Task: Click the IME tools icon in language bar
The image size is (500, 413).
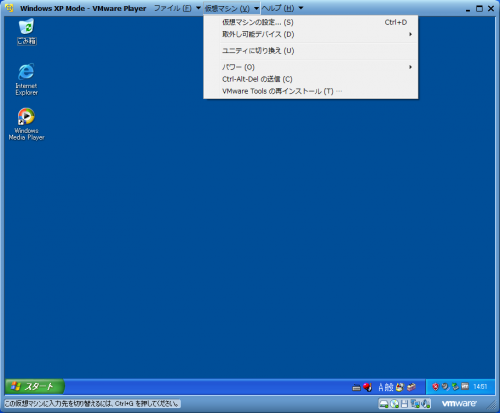Action: click(x=400, y=387)
